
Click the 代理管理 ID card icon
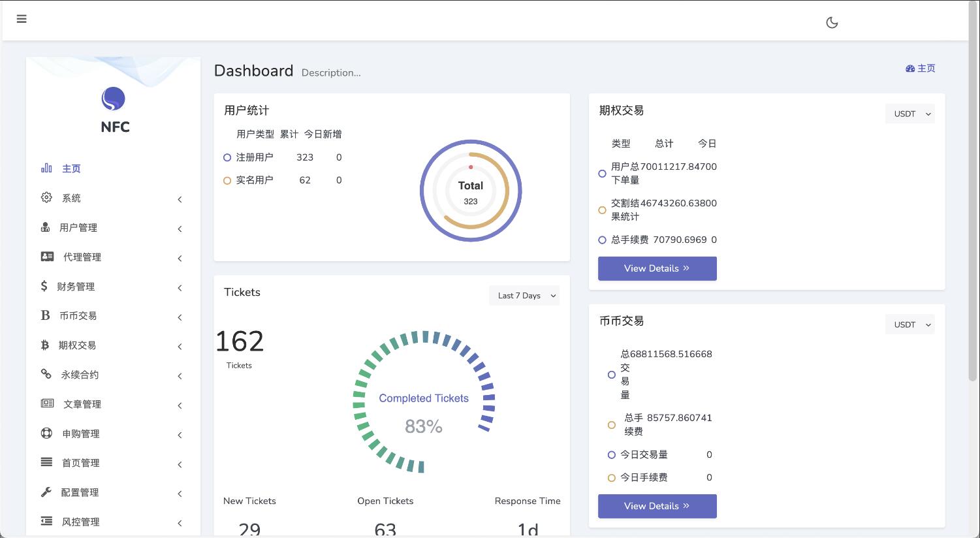point(47,257)
